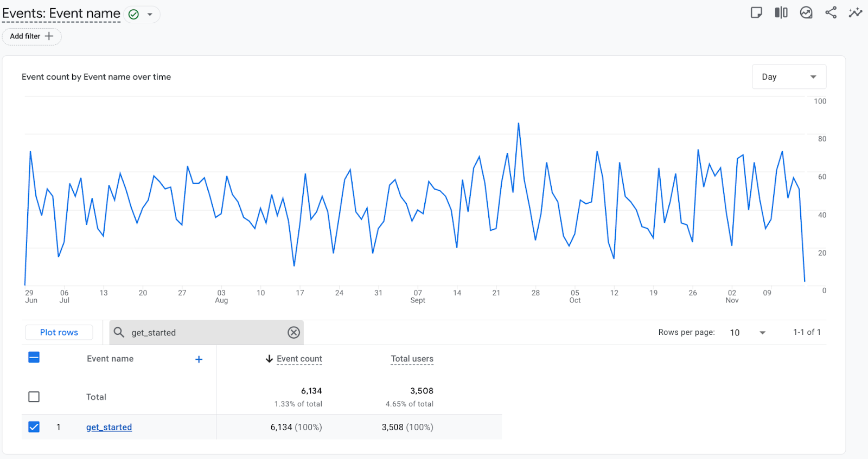This screenshot has width=868, height=459.
Task: Open the Insights chart icon
Action: (806, 12)
